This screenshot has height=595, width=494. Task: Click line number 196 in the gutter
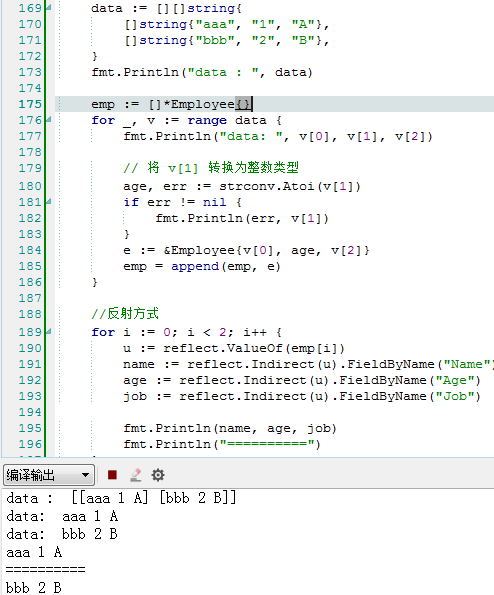click(30, 444)
